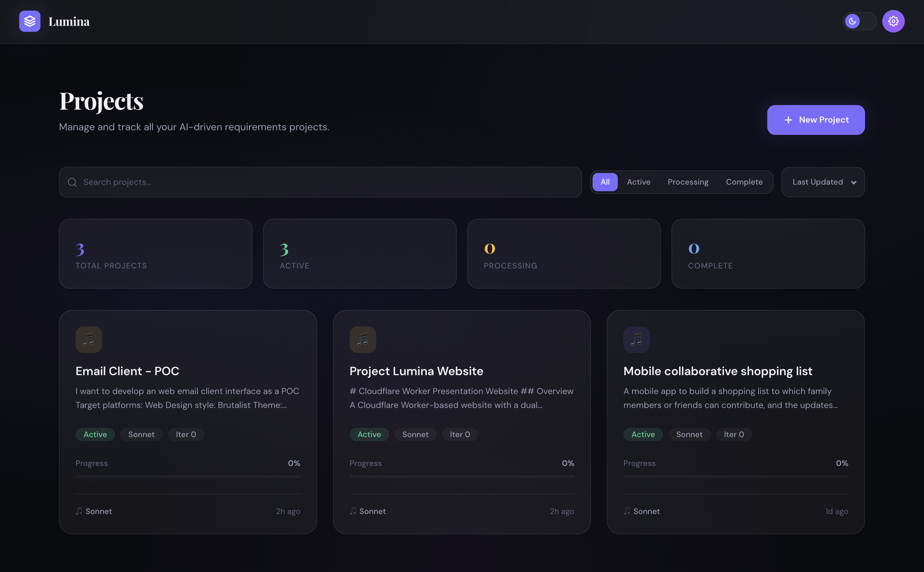Open the Project Lumina Website card title

point(416,371)
